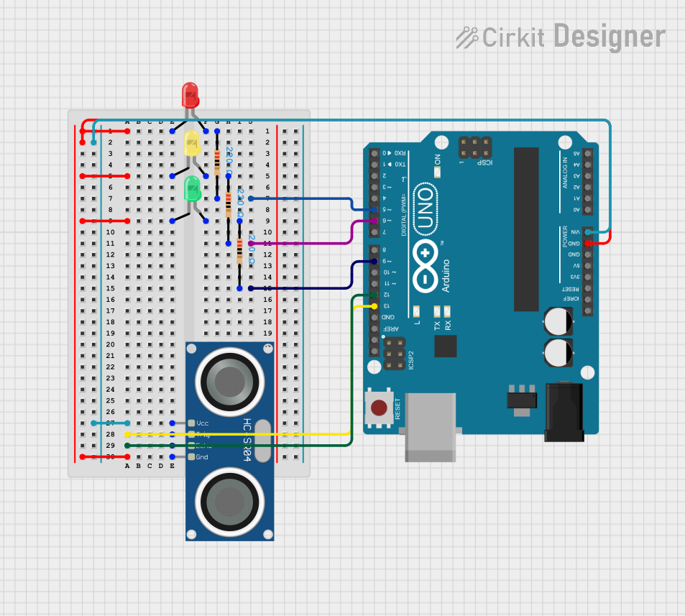
Task: Click the IOREF pin on the Arduino
Action: [588, 300]
